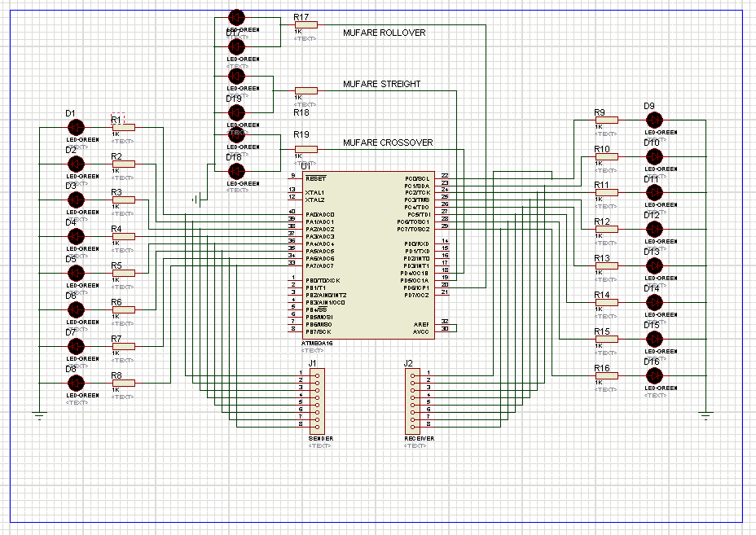The image size is (756, 535).
Task: Select resistor R11 body
Action: click(607, 193)
